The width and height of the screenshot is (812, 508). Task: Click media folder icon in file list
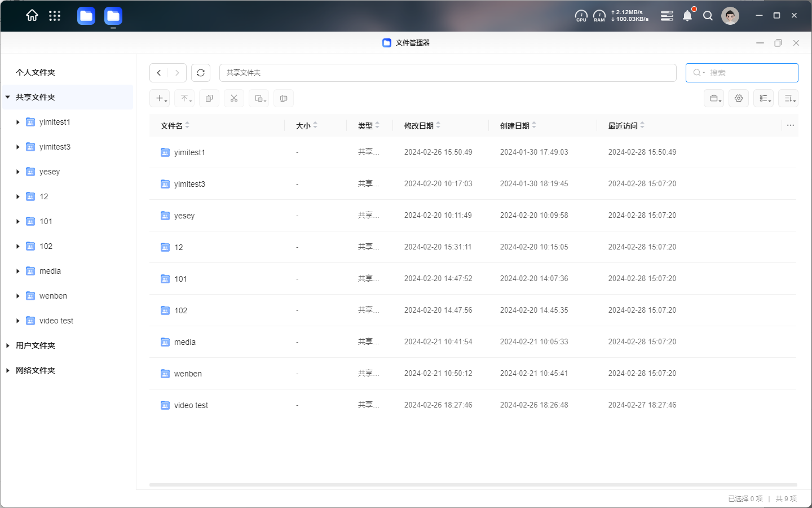pos(165,342)
